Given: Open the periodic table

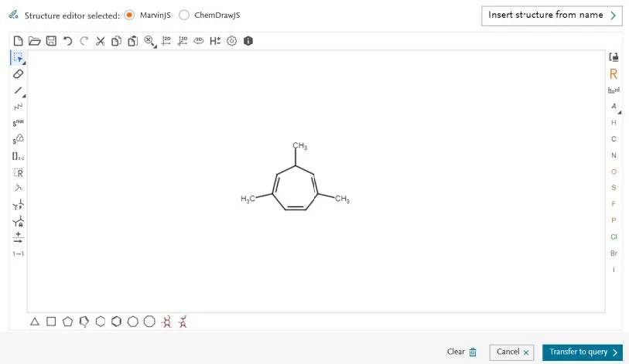Looking at the screenshot, I should [614, 90].
